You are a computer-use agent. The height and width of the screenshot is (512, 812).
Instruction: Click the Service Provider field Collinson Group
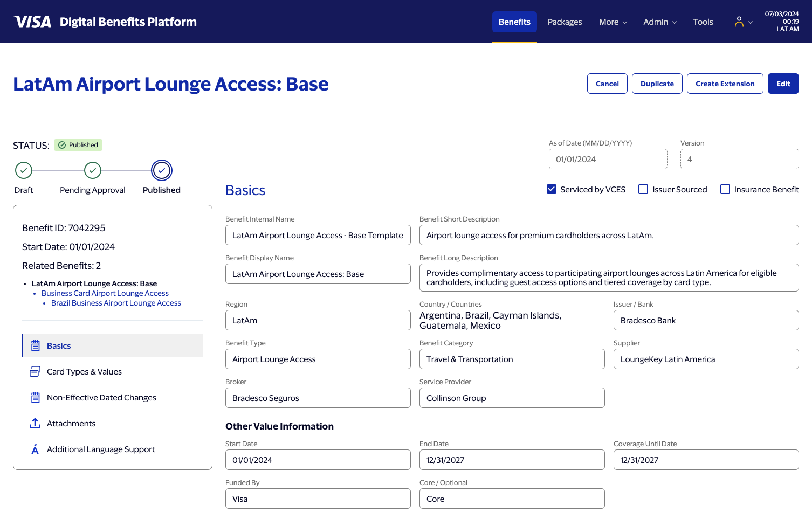pyautogui.click(x=512, y=398)
